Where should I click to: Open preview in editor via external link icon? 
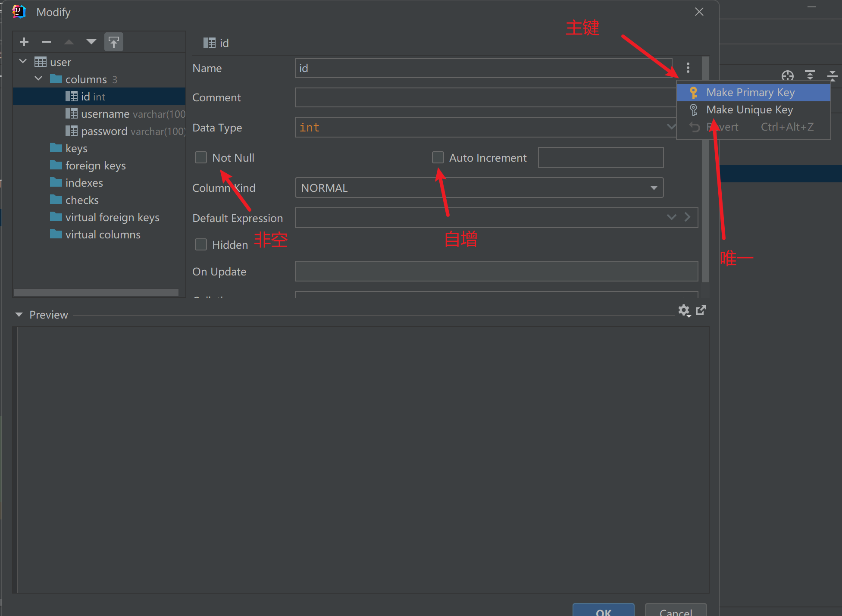[701, 310]
